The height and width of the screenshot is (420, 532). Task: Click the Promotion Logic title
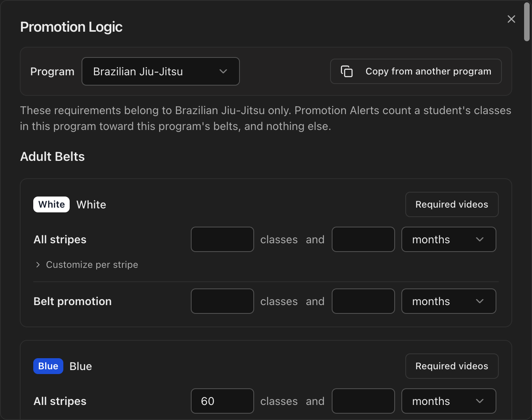(71, 27)
